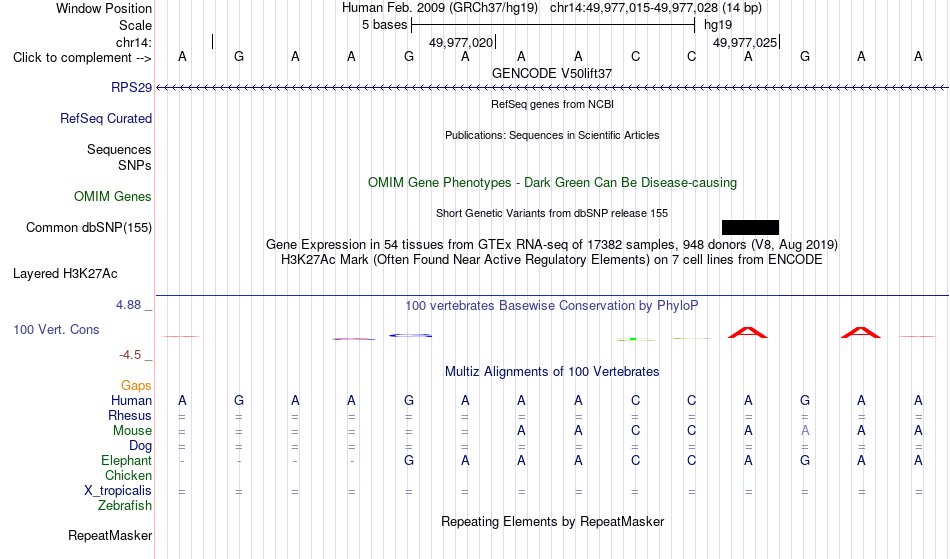The image size is (950, 559).
Task: Click the Common dbSNP(155) track label
Action: coord(88,228)
